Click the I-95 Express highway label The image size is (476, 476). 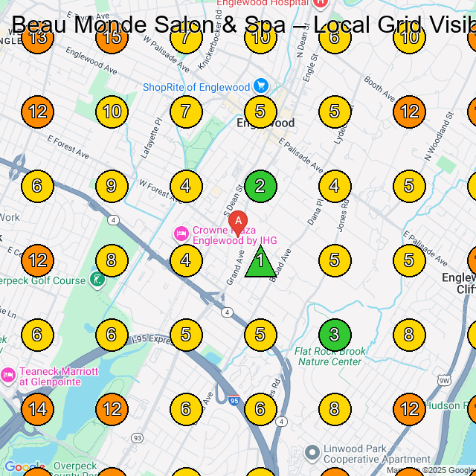(x=152, y=340)
